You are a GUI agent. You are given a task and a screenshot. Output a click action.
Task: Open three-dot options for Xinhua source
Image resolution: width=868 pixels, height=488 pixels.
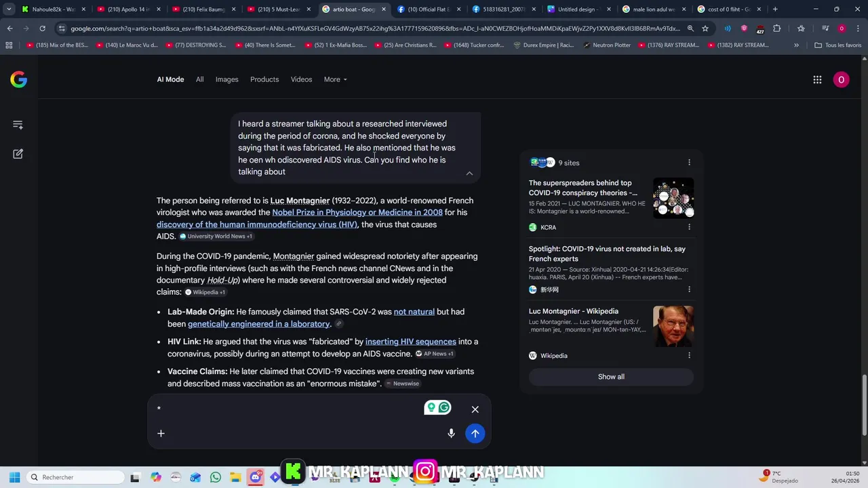point(689,289)
